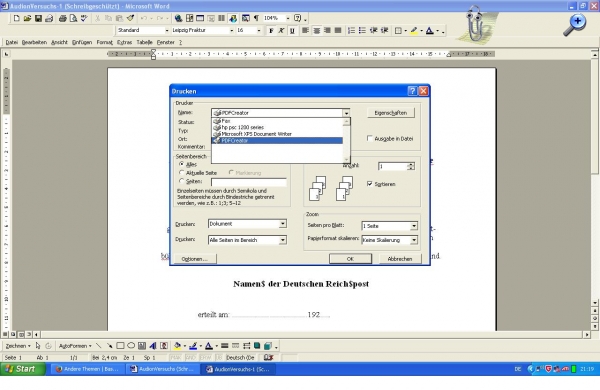Viewport: 600px width, 390px height.
Task: Click the Abbrechen button
Action: 400,259
